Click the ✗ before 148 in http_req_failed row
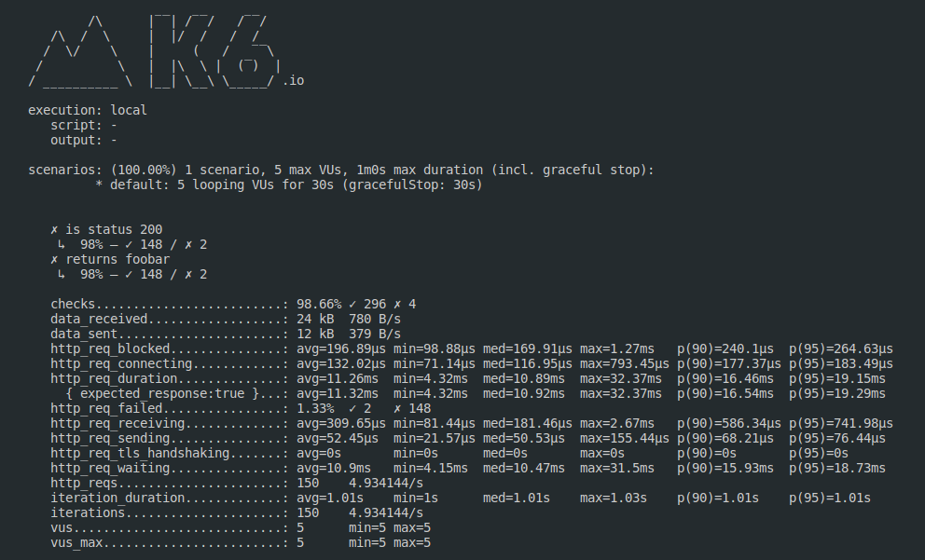 point(398,408)
